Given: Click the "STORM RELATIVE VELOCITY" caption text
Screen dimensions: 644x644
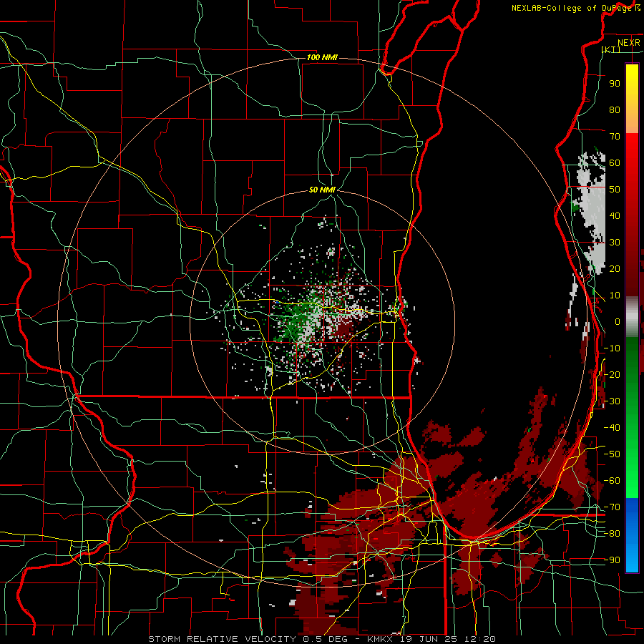Looking at the screenshot, I should coord(222,639).
